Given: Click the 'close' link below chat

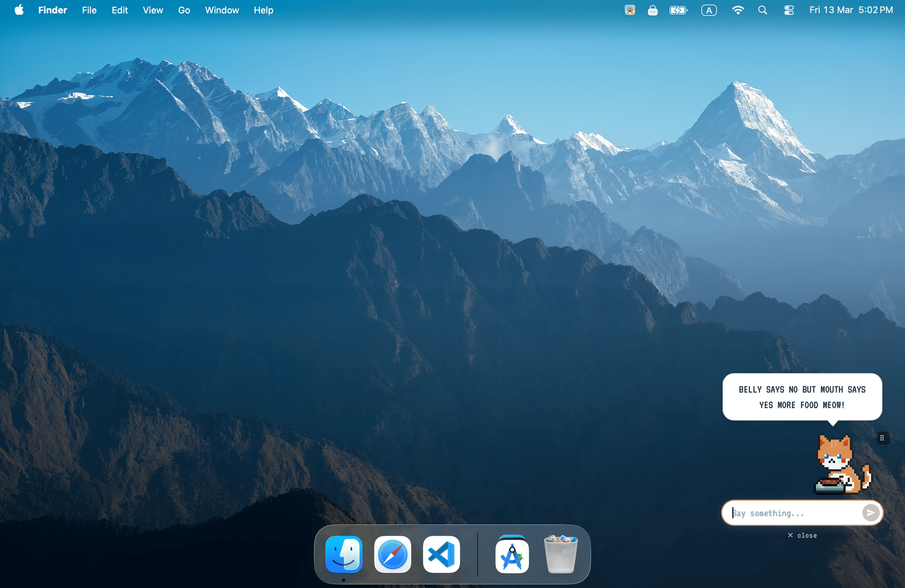Looking at the screenshot, I should point(802,535).
